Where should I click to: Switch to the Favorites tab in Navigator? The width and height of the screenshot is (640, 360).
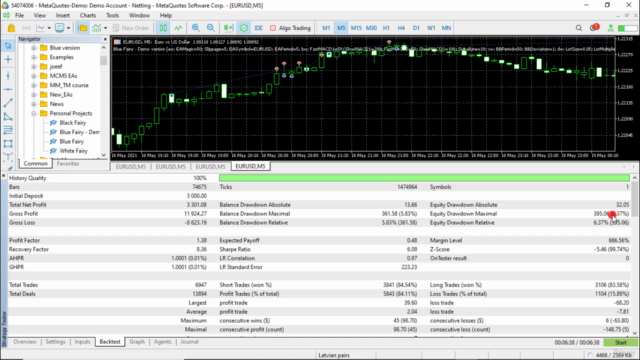coord(68,164)
